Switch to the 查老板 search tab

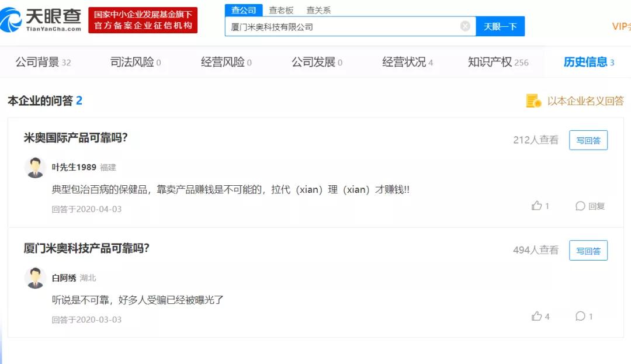click(x=280, y=9)
